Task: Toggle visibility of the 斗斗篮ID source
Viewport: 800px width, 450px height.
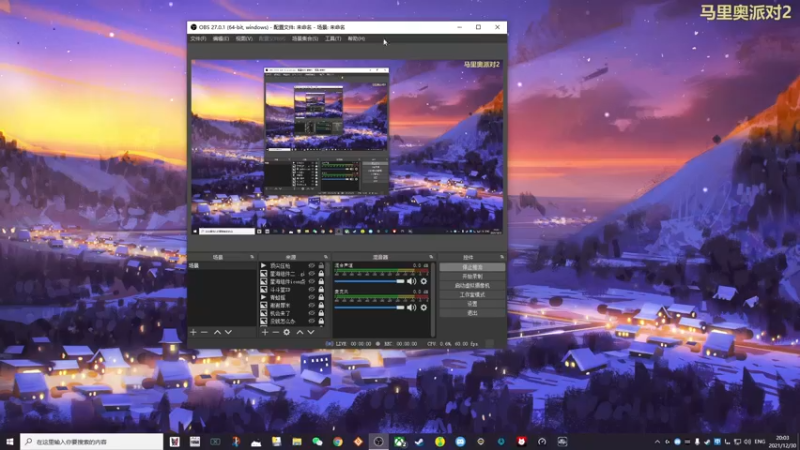Action: pyautogui.click(x=312, y=289)
